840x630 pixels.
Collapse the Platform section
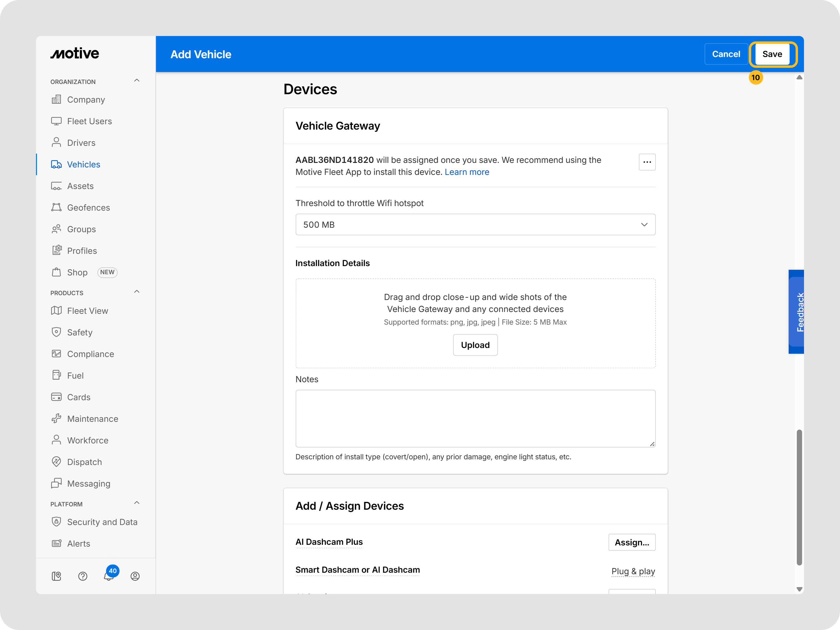[x=137, y=503]
